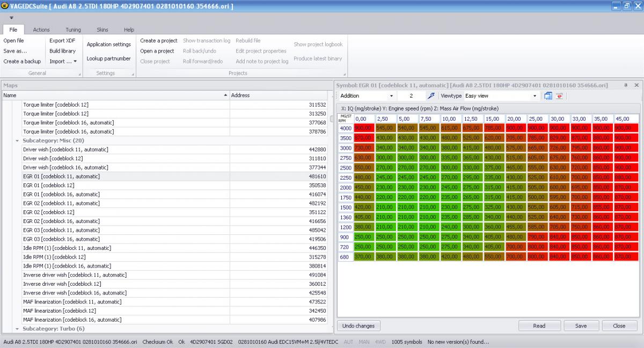Click the 0,00 column header
The width and height of the screenshot is (644, 348).
coord(364,119)
